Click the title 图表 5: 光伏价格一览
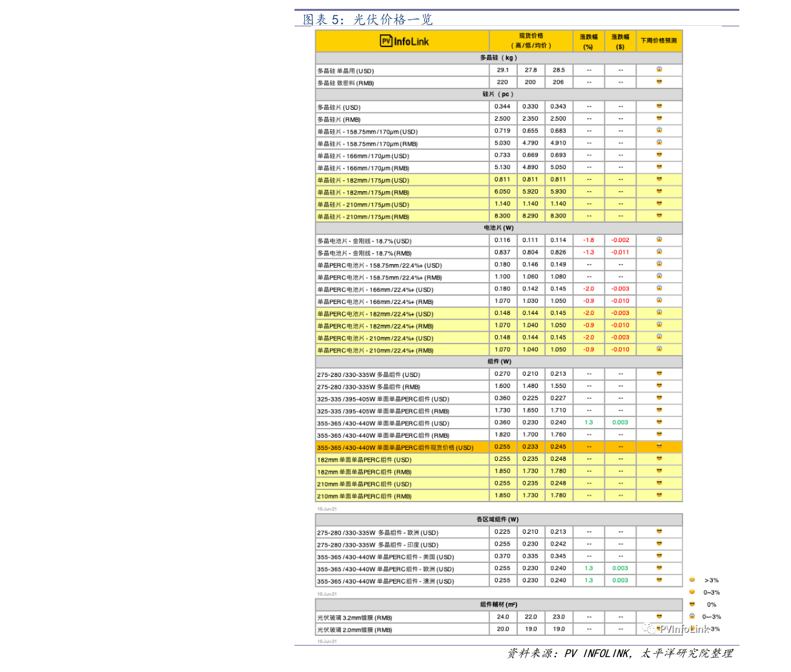 tap(367, 19)
